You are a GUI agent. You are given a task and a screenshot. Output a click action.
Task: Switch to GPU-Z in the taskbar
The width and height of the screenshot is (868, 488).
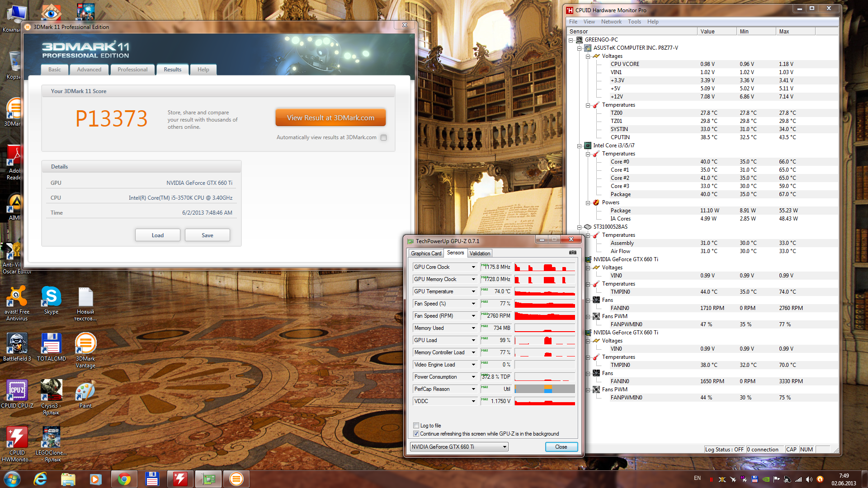tap(208, 479)
